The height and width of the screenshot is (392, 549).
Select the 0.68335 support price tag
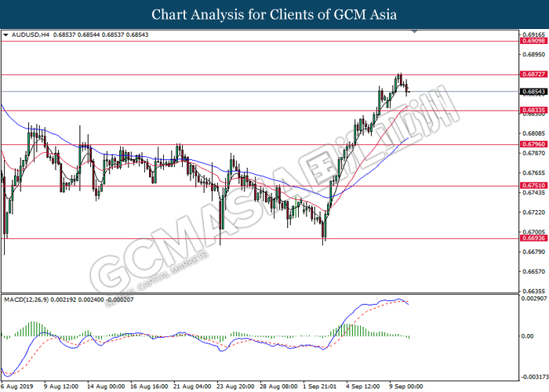tap(532, 111)
